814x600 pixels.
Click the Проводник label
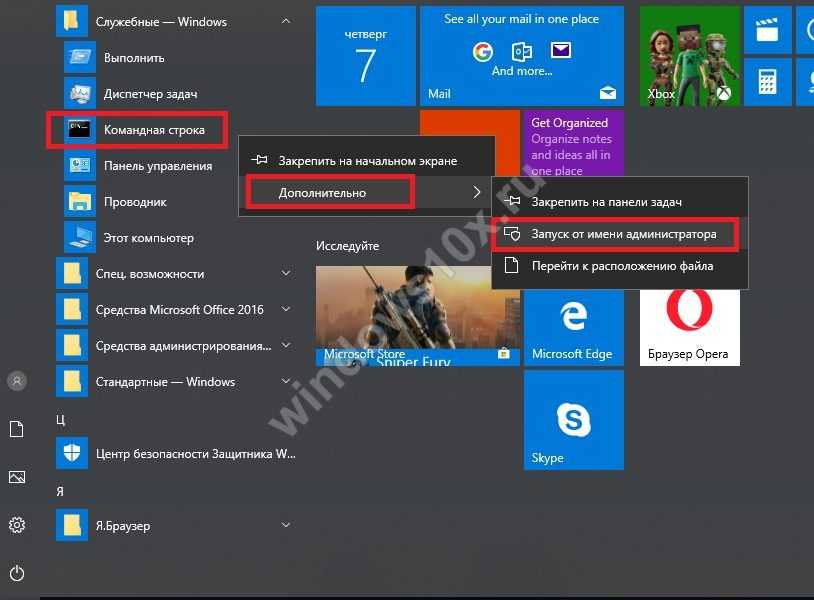(x=135, y=202)
